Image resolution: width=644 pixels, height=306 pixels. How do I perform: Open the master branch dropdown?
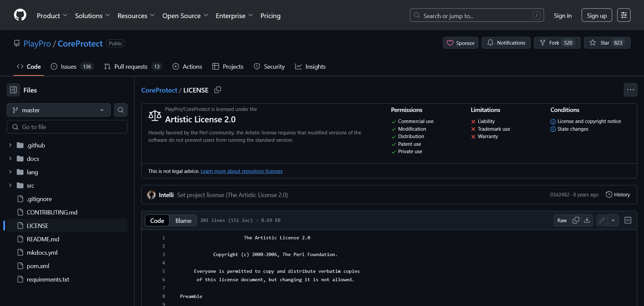(59, 110)
